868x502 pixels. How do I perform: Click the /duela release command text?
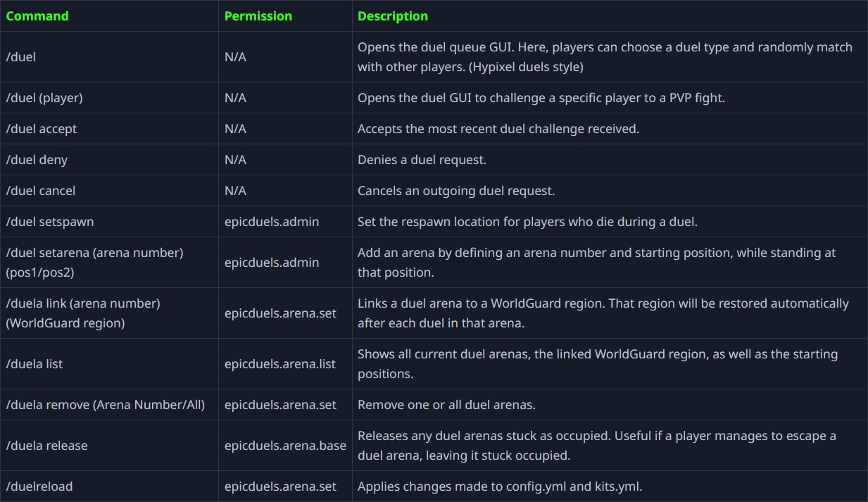click(46, 446)
